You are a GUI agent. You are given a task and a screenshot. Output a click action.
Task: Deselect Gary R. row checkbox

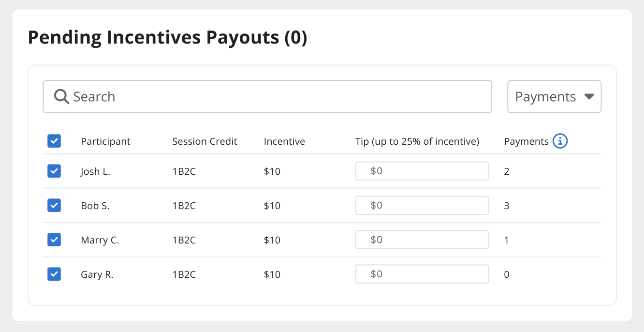click(54, 274)
